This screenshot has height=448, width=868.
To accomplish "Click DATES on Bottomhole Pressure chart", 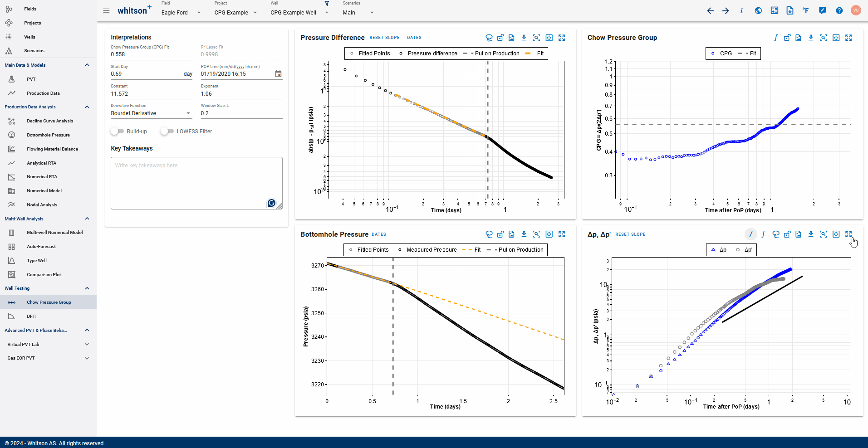I will (379, 234).
